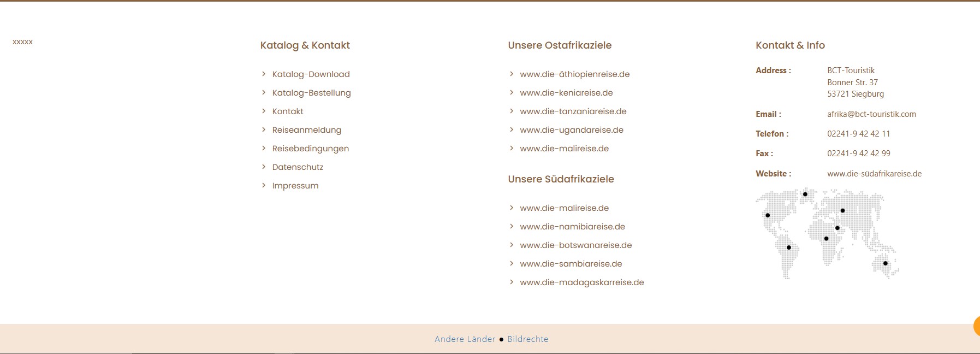980x354 pixels.
Task: Go to Reiseanmeldung
Action: click(x=306, y=130)
